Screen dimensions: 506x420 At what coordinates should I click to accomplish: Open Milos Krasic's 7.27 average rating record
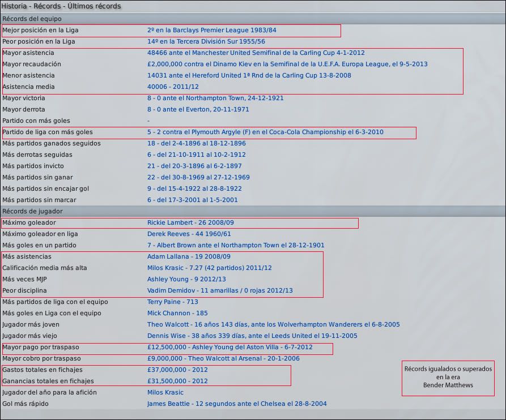coord(210,268)
